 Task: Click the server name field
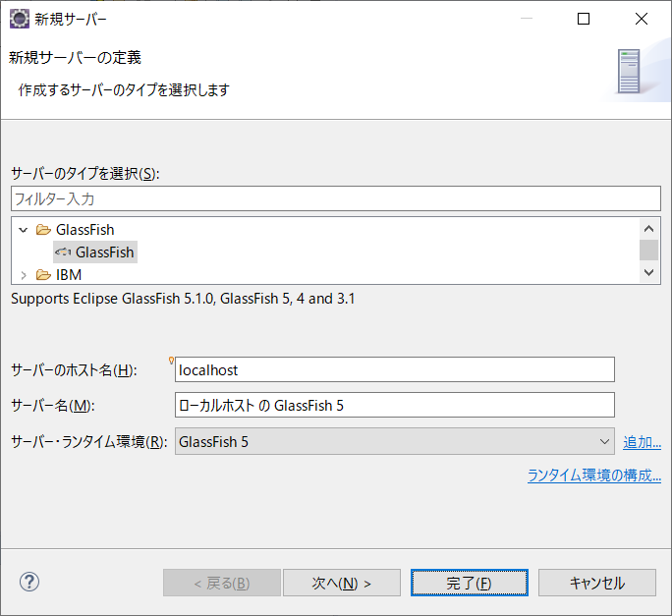click(x=394, y=405)
